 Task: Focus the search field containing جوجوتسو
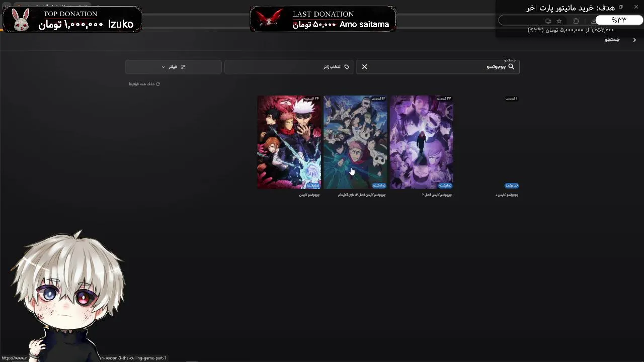pos(438,67)
